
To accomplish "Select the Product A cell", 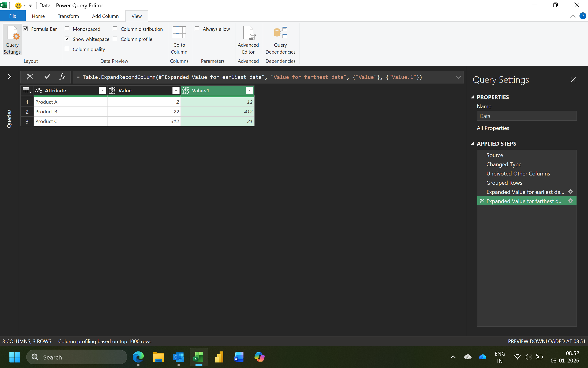I will pos(71,102).
